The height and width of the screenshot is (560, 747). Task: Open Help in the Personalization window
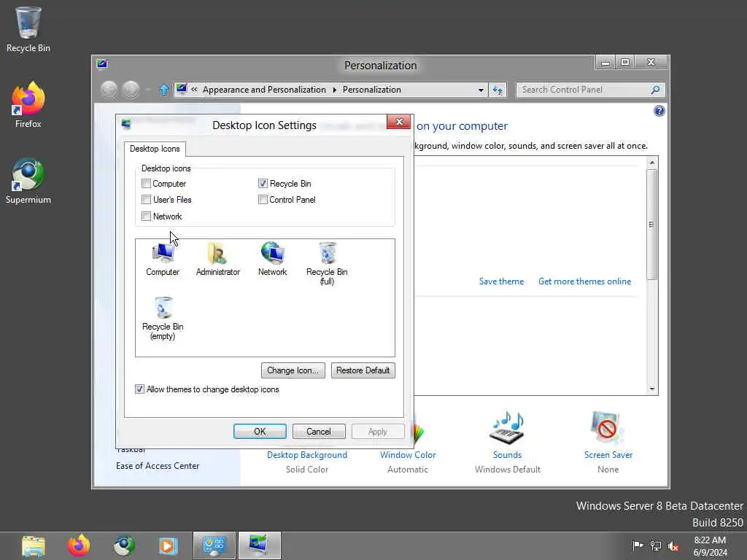(x=659, y=111)
